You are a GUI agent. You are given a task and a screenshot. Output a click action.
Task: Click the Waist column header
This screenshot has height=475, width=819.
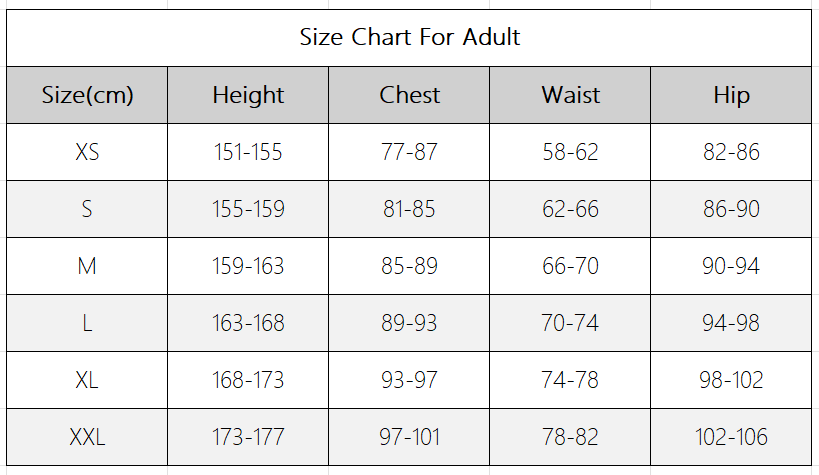click(570, 95)
